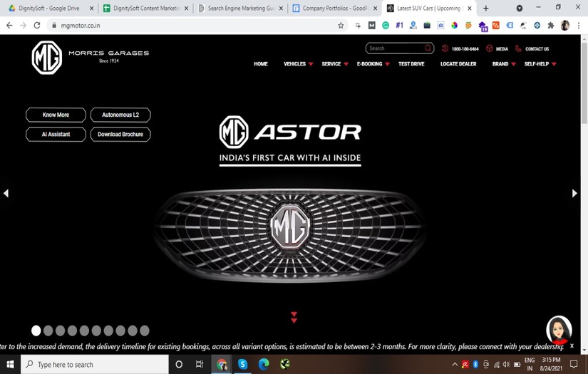This screenshot has height=374, width=588.
Task: Open Task View on the taskbar
Action: coord(200,364)
